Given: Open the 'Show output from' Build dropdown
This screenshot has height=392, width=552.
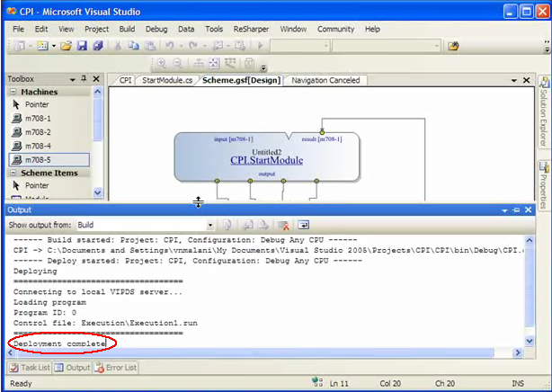Looking at the screenshot, I should [211, 225].
